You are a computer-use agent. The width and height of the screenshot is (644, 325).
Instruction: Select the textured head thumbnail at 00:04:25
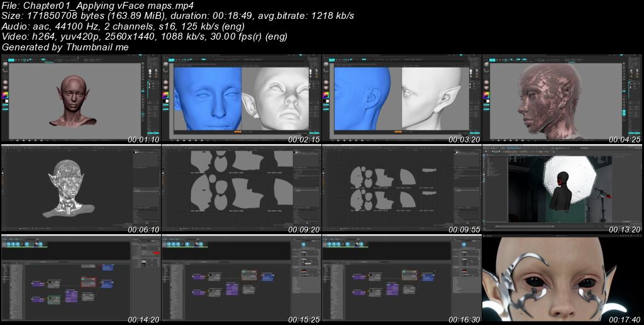click(x=563, y=99)
